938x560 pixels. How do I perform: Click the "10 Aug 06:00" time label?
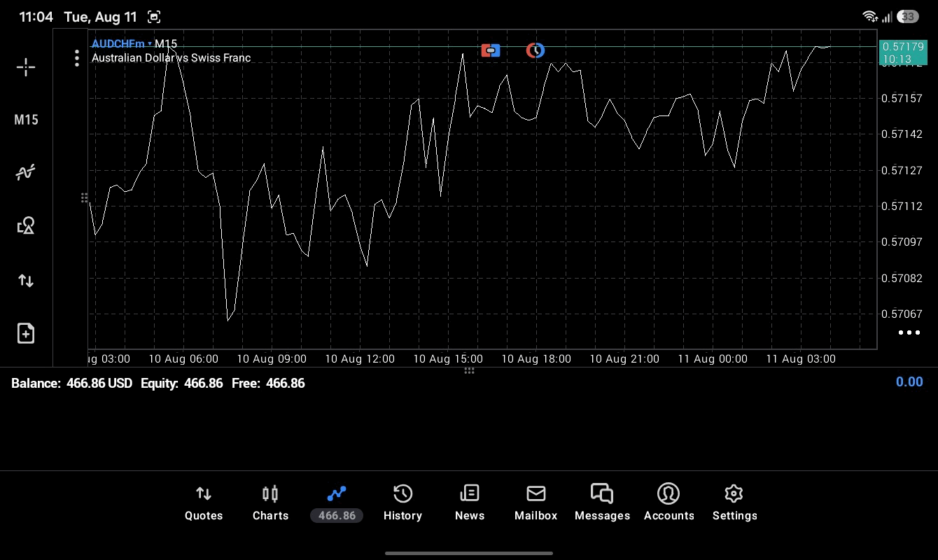[183, 358]
